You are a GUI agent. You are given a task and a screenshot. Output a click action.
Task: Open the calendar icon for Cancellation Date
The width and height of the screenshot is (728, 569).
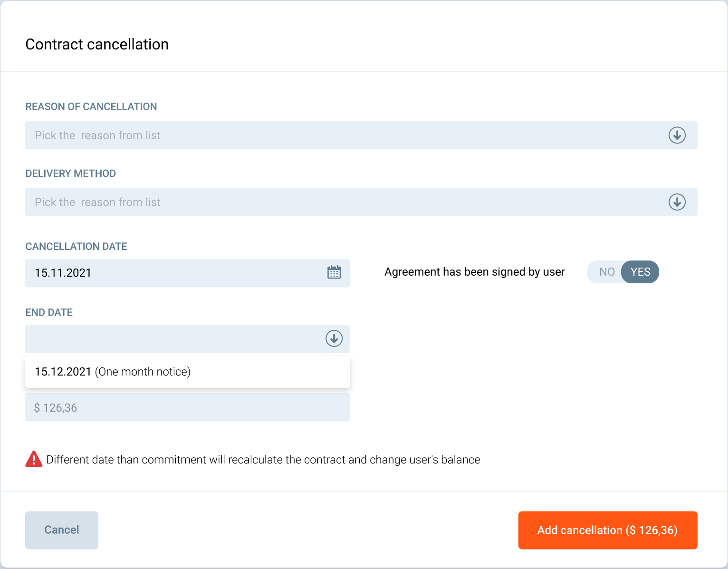[x=334, y=272]
